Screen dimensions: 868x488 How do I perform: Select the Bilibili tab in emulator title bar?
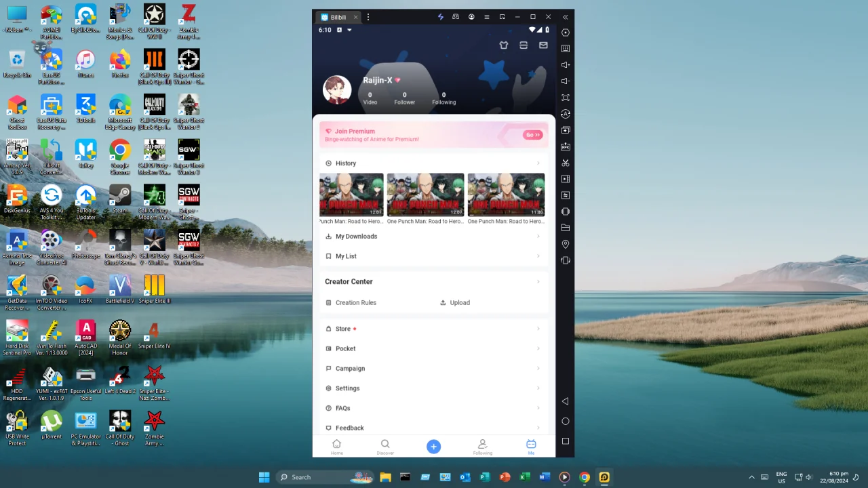coord(339,17)
